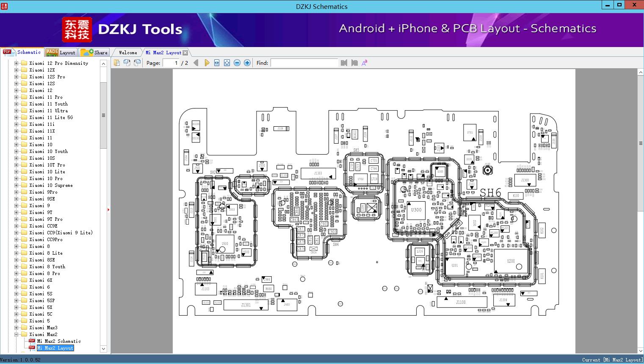Expand the Xiaomi Max3 tree node
This screenshot has width=644, height=364.
16,328
